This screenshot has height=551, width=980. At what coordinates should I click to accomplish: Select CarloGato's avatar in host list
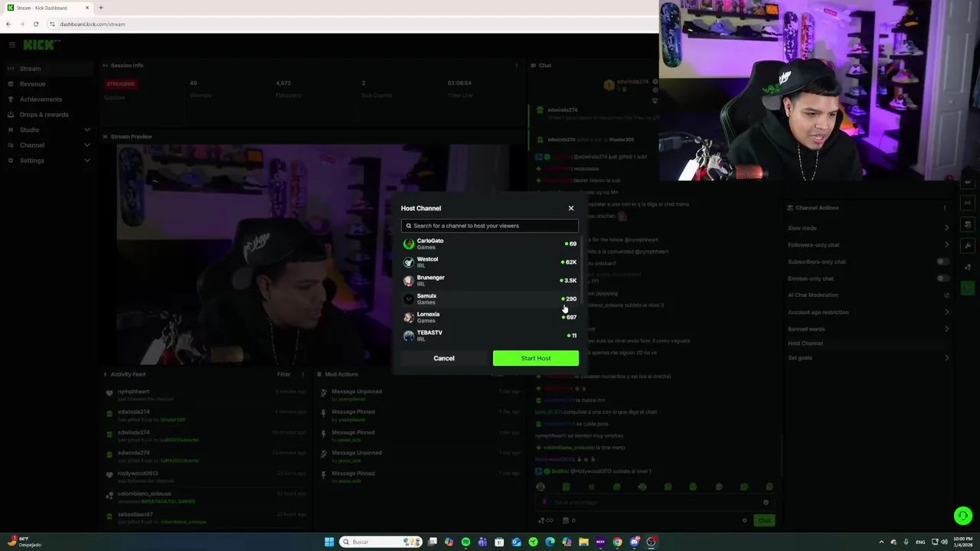[x=409, y=244]
